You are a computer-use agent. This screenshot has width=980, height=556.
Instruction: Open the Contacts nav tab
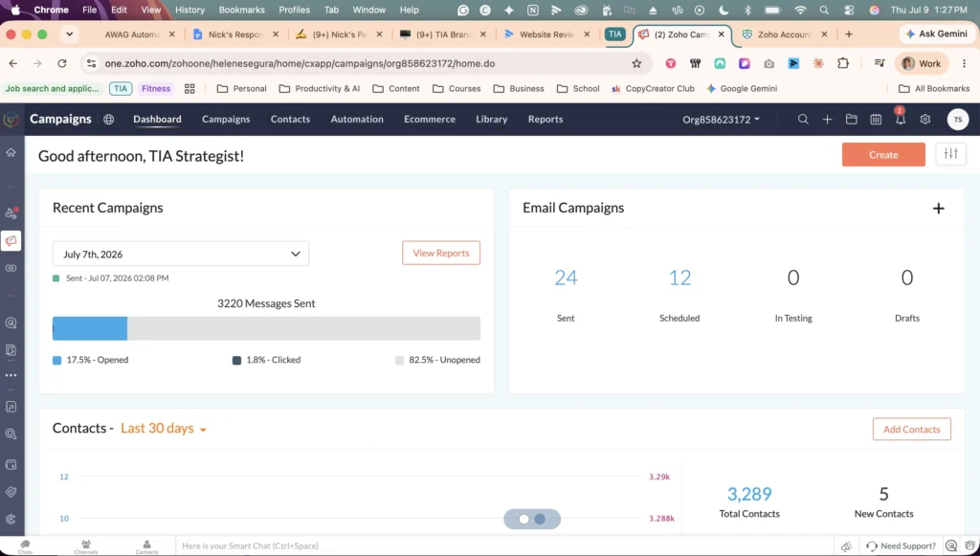tap(290, 120)
